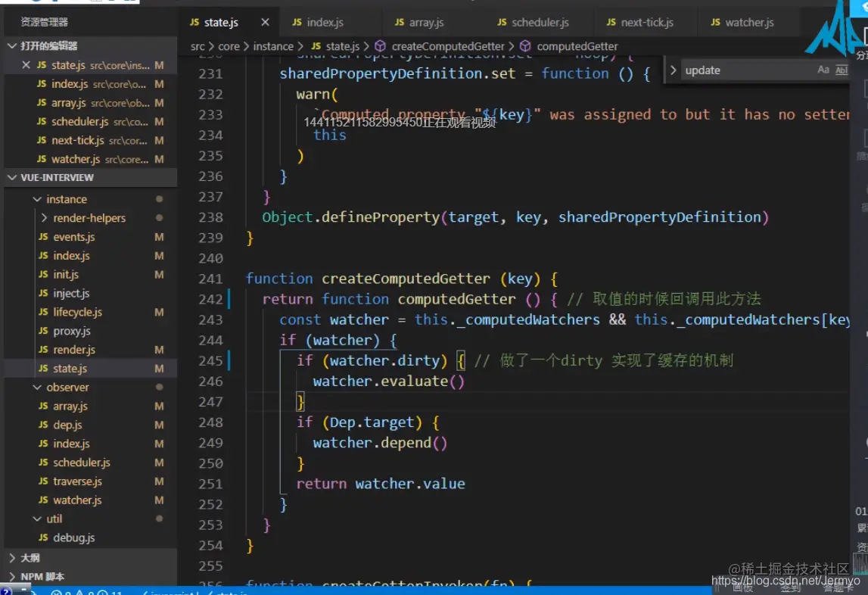The height and width of the screenshot is (595, 868).
Task: Open array.js in observer folder
Action: tap(90, 406)
